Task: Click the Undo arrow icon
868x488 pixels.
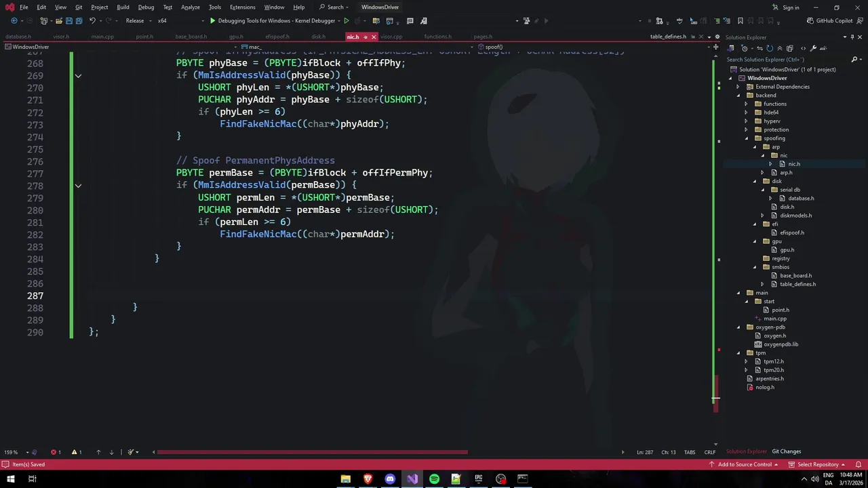Action: click(x=93, y=20)
